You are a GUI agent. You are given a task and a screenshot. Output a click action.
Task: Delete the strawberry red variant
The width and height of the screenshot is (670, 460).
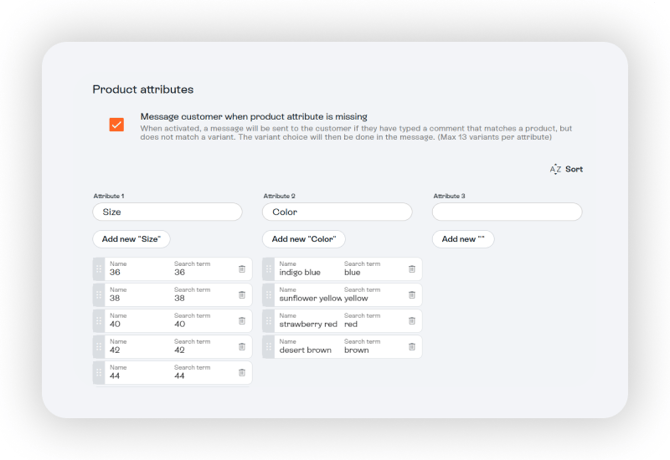pyautogui.click(x=412, y=321)
